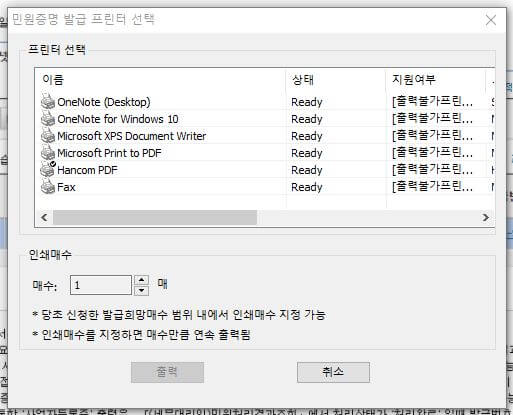
Task: Click the Ready status of Hancom PDF
Action: click(307, 170)
